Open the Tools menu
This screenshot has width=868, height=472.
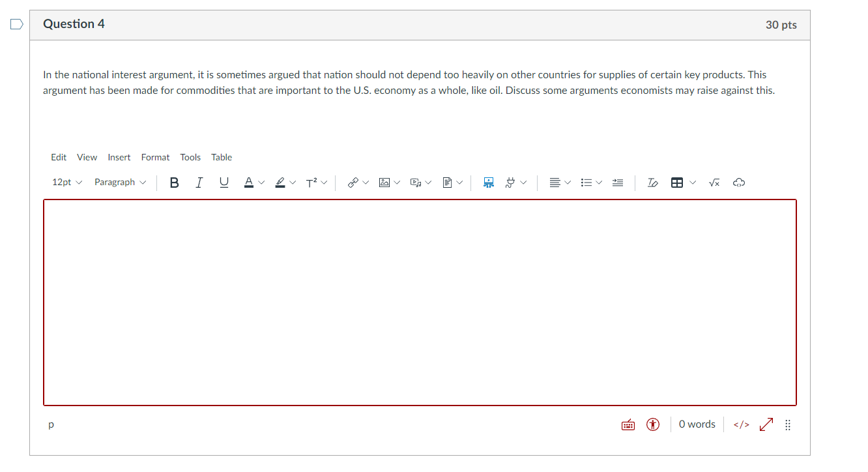click(x=190, y=157)
